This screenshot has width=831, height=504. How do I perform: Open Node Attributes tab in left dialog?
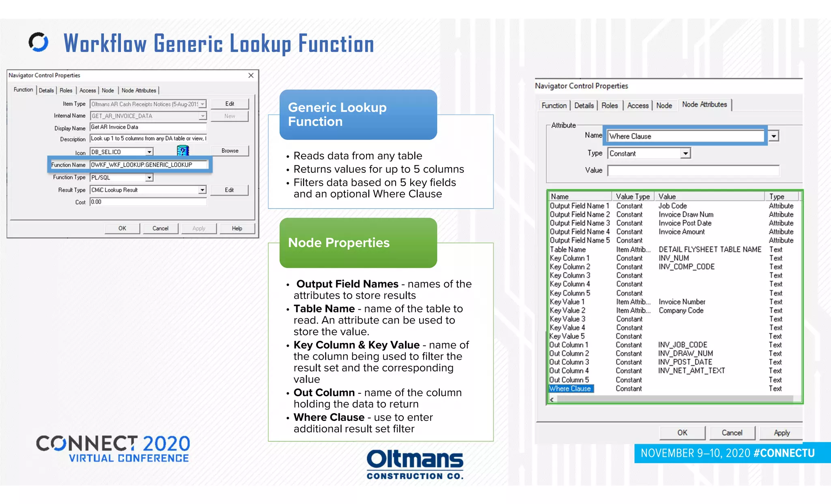pyautogui.click(x=139, y=90)
